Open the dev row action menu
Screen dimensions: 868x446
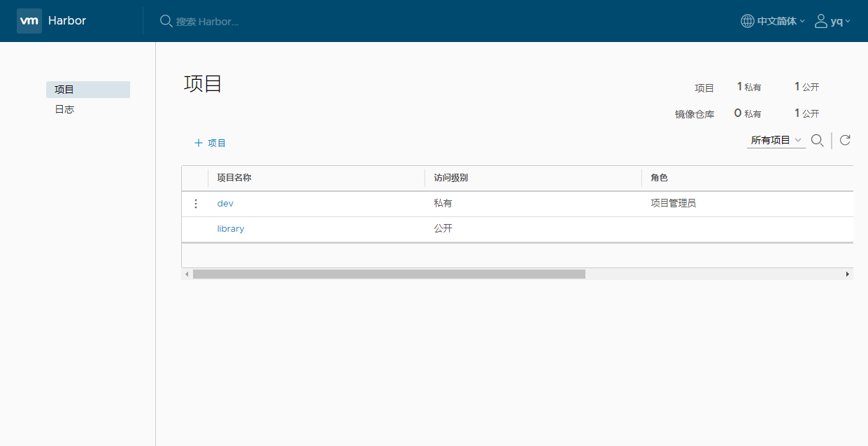tap(196, 204)
